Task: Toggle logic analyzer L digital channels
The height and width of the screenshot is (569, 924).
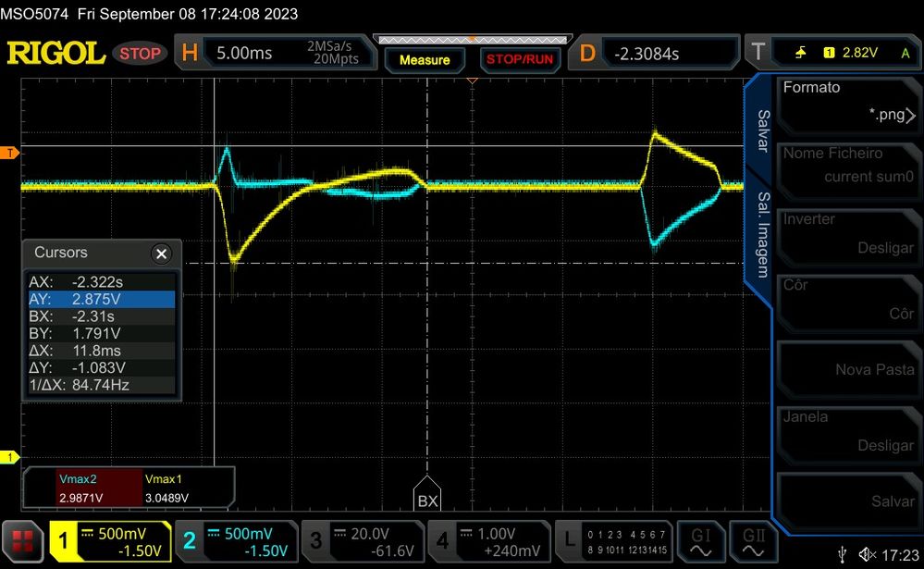Action: coord(614,541)
